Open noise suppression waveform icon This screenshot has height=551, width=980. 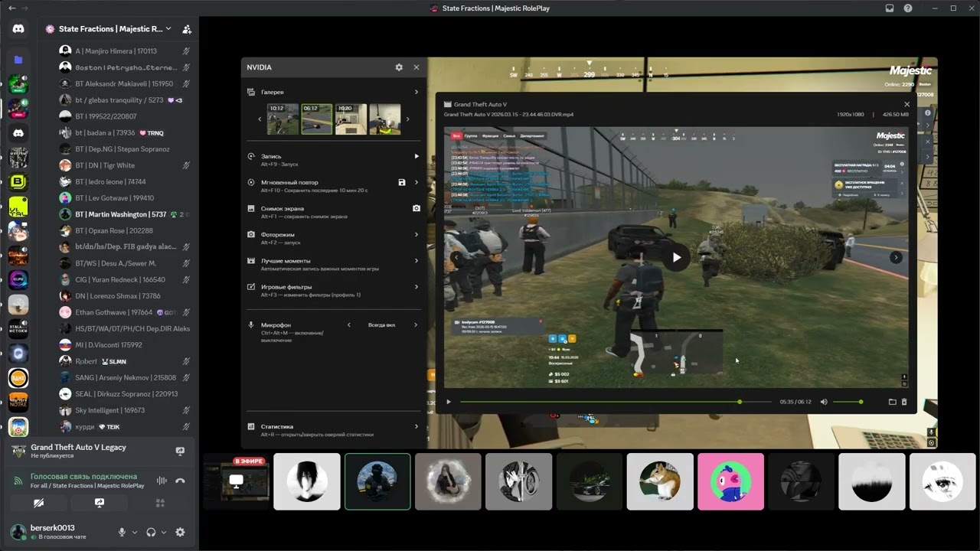[162, 481]
